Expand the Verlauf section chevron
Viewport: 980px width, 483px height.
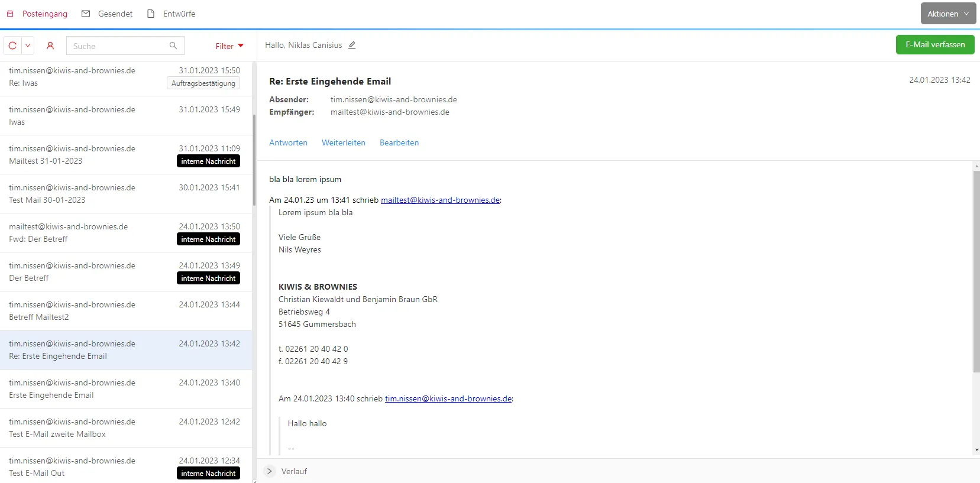270,471
